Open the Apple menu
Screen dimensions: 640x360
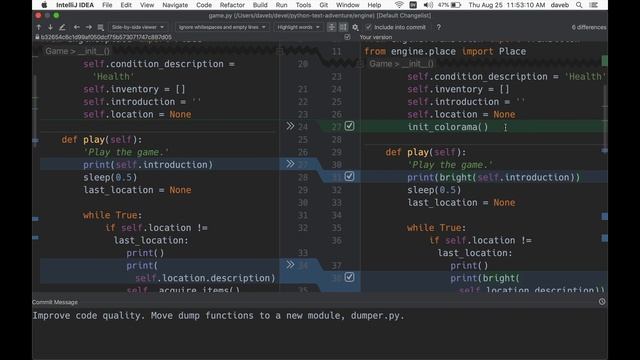pyautogui.click(x=44, y=5)
